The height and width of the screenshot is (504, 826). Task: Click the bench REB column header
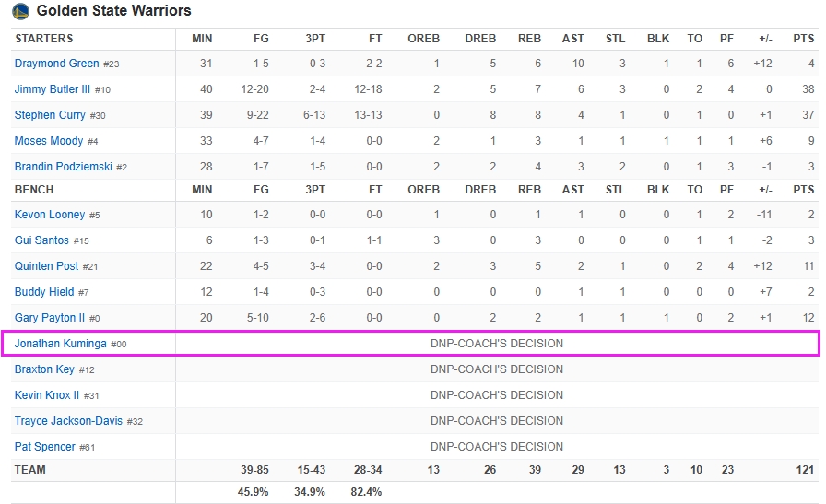[529, 190]
